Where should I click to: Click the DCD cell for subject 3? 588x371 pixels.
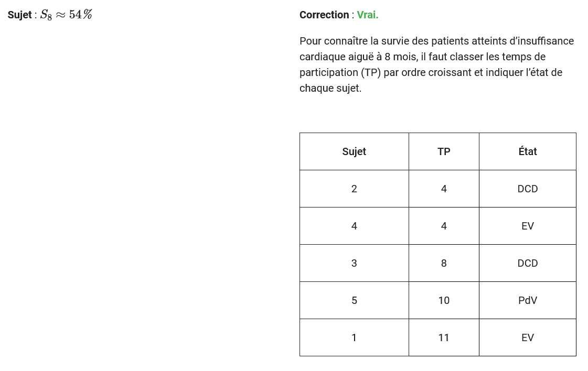(x=528, y=263)
